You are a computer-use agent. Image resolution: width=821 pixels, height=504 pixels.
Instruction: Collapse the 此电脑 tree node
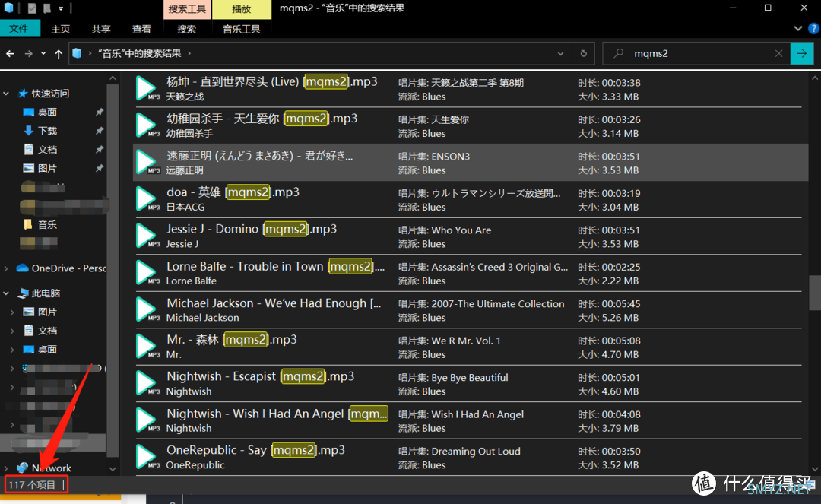point(6,293)
